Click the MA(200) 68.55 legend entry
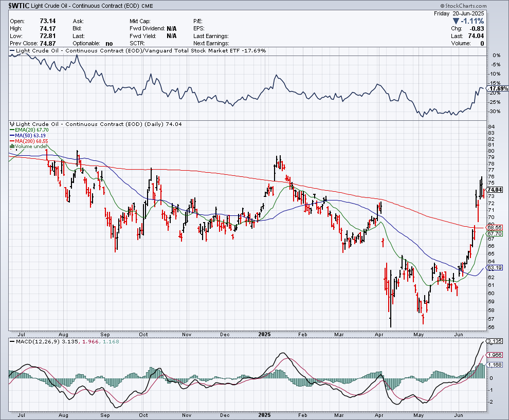The height and width of the screenshot is (420, 509). tap(31, 141)
